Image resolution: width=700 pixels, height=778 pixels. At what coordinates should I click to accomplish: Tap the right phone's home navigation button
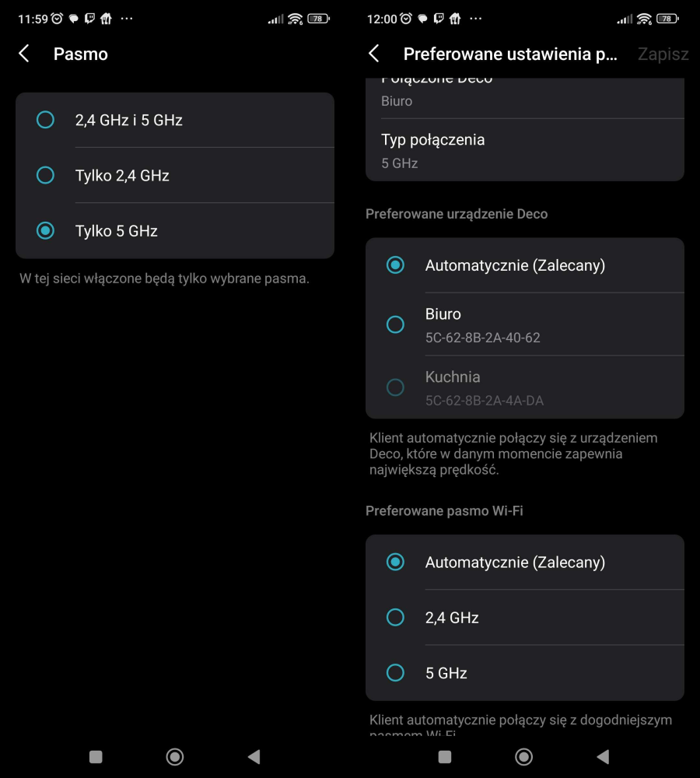524,756
